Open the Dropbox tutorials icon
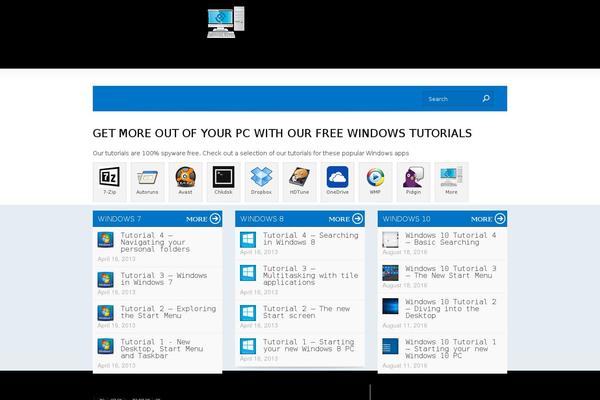 tap(261, 182)
